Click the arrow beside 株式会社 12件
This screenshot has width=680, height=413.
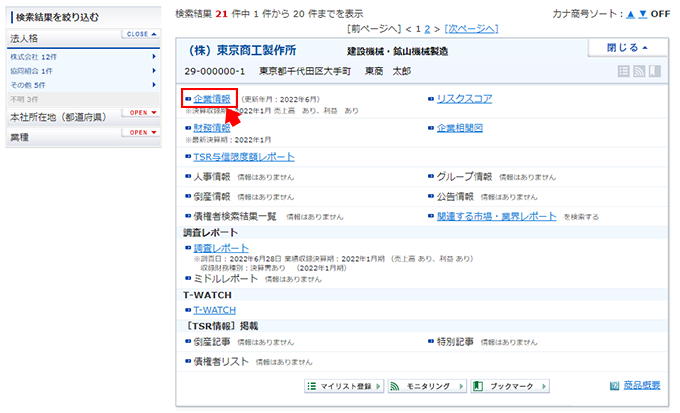pos(154,57)
